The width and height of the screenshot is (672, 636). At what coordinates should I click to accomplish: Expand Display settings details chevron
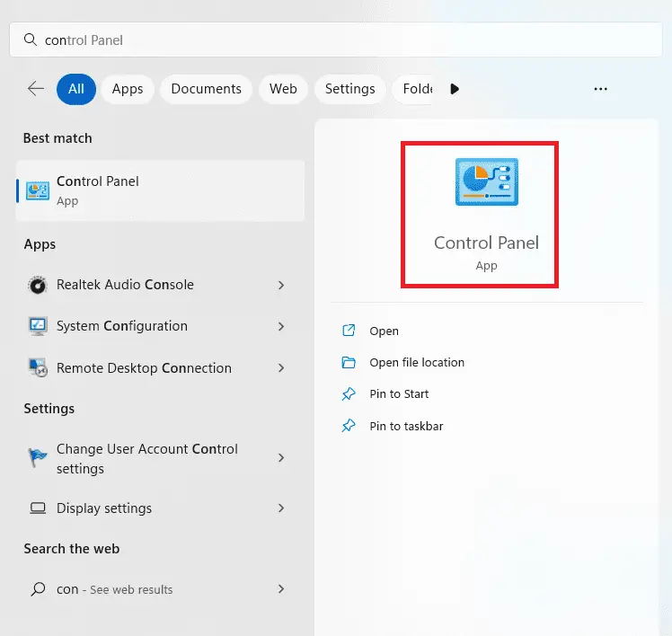point(281,508)
